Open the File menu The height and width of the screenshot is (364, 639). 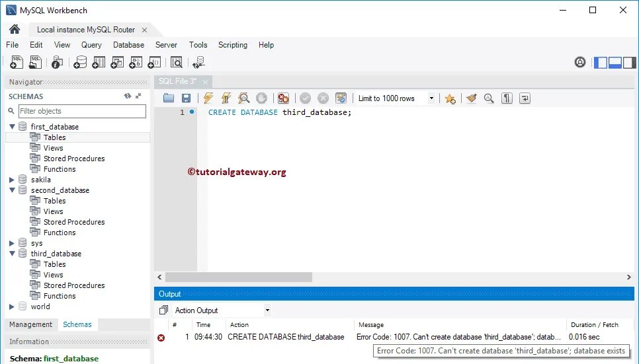pyautogui.click(x=12, y=45)
